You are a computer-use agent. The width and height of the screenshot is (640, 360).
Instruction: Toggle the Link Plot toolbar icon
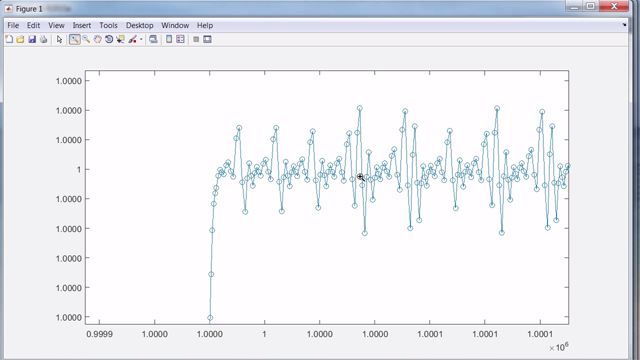153,39
